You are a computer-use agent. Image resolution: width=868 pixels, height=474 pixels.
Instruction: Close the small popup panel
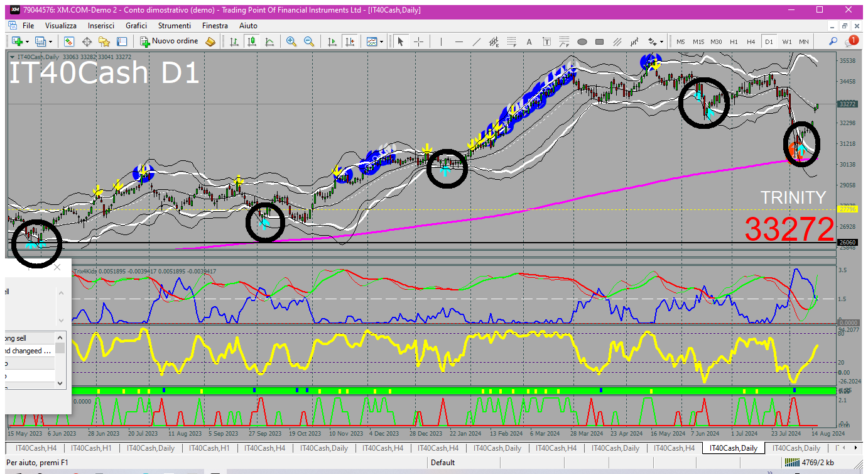58,267
